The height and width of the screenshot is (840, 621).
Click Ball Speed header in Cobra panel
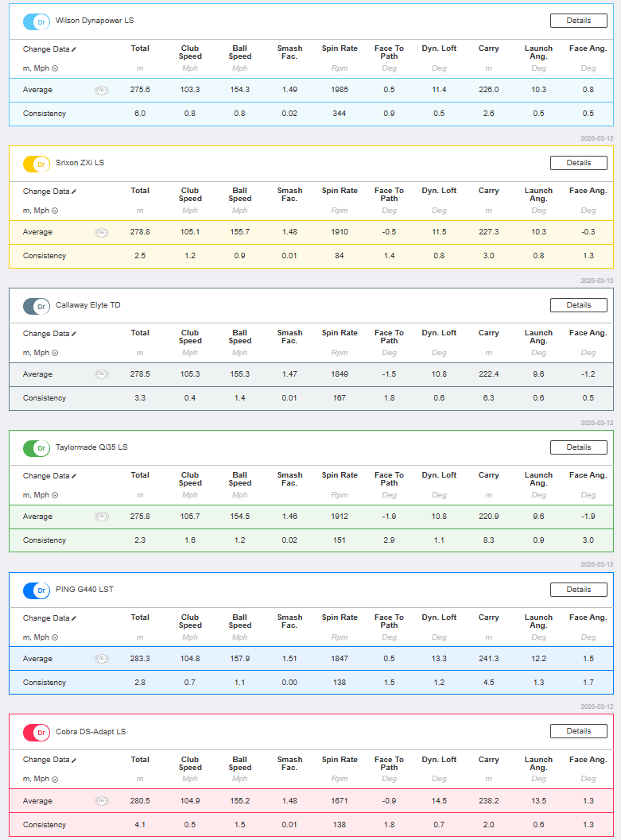tap(240, 764)
